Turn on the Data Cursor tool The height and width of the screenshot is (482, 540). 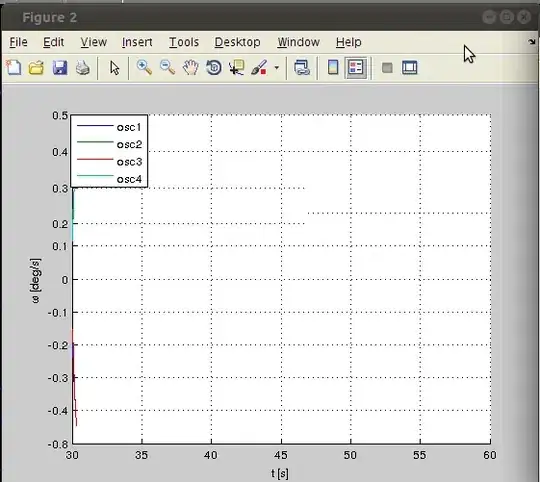click(x=237, y=67)
